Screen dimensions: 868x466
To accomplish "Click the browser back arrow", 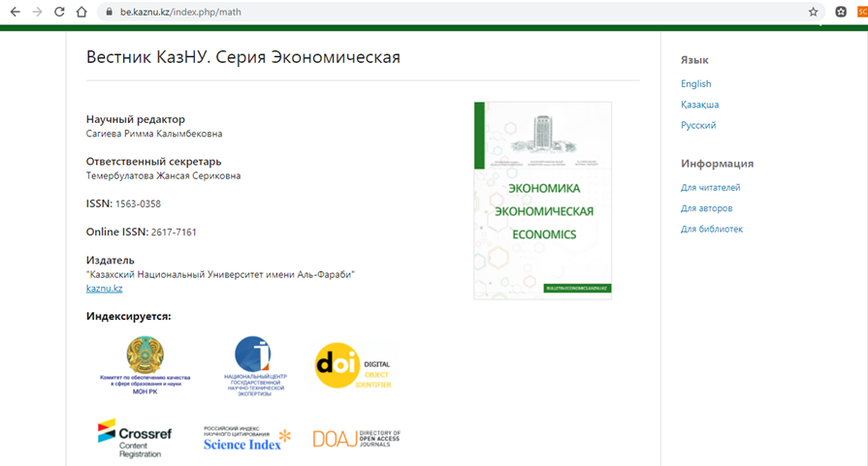I will (15, 12).
